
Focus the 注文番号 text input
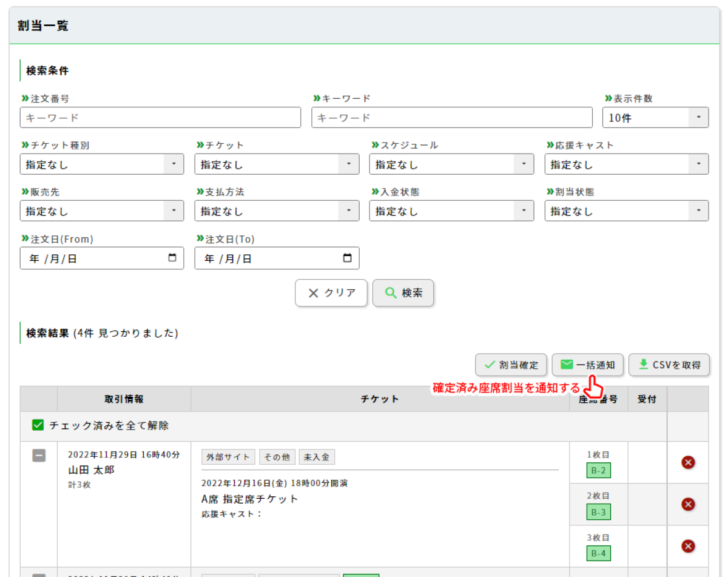point(160,118)
